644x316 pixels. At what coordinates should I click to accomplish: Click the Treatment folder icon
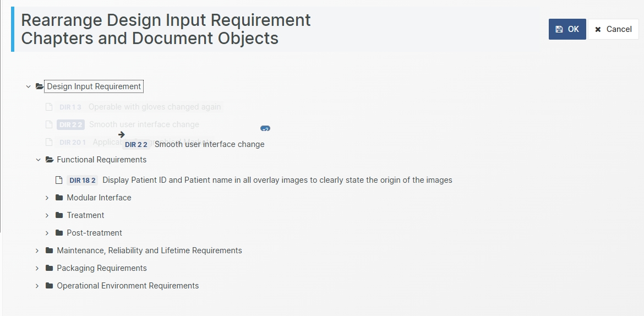point(59,215)
